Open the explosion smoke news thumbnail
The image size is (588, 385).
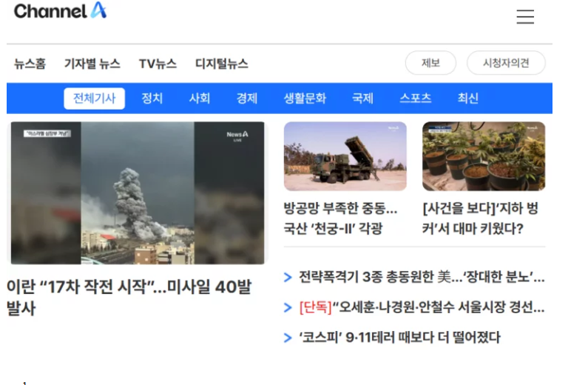138,193
